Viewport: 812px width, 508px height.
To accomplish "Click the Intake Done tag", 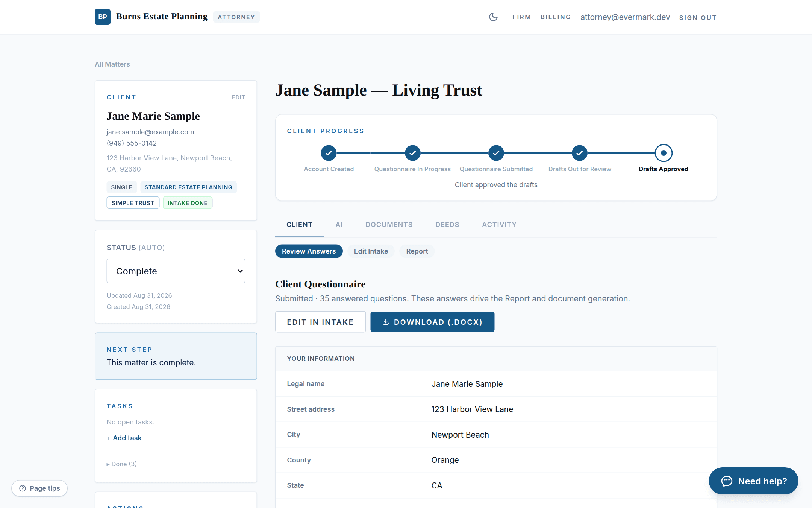I will [188, 203].
